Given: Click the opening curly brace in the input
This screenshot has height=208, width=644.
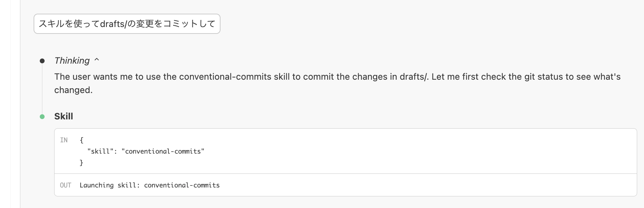Looking at the screenshot, I should (82, 140).
